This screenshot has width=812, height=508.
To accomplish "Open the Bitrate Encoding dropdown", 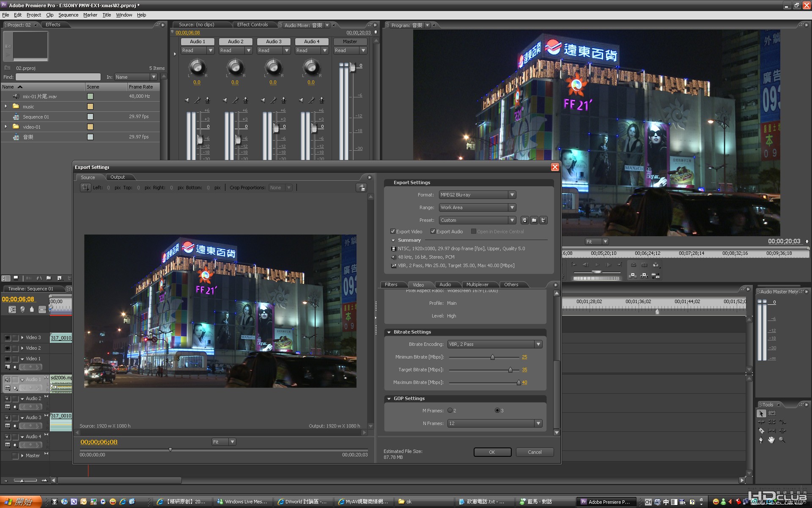I will pyautogui.click(x=494, y=344).
